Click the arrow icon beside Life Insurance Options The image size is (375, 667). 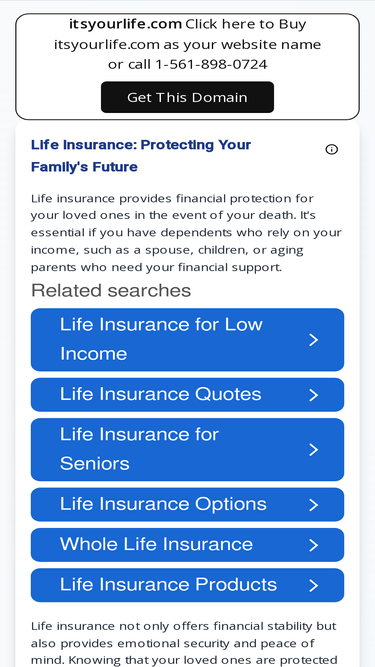(x=313, y=505)
